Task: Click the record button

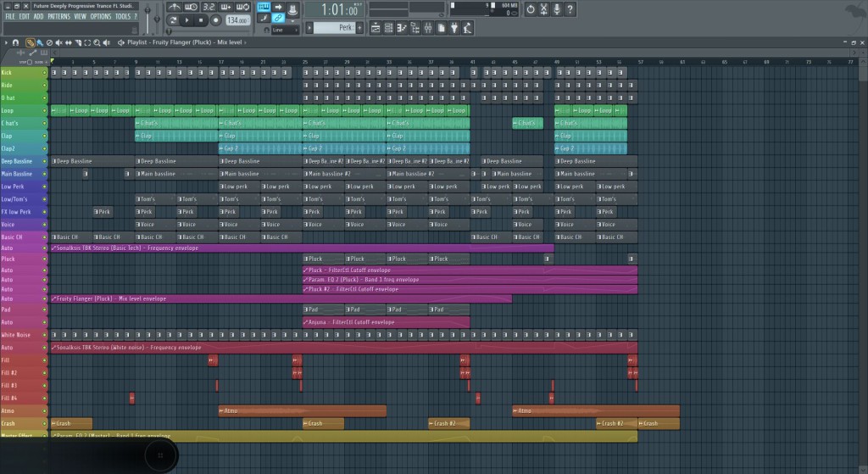Action: [x=216, y=20]
